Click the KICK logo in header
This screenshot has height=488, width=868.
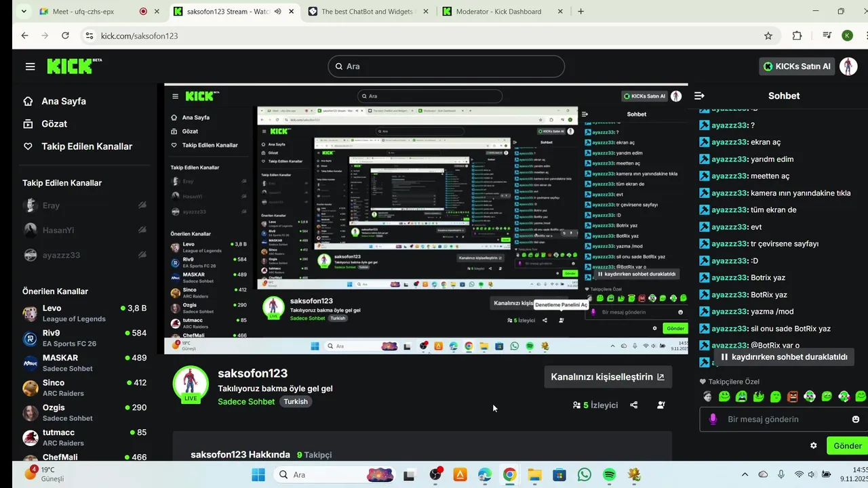(x=73, y=66)
